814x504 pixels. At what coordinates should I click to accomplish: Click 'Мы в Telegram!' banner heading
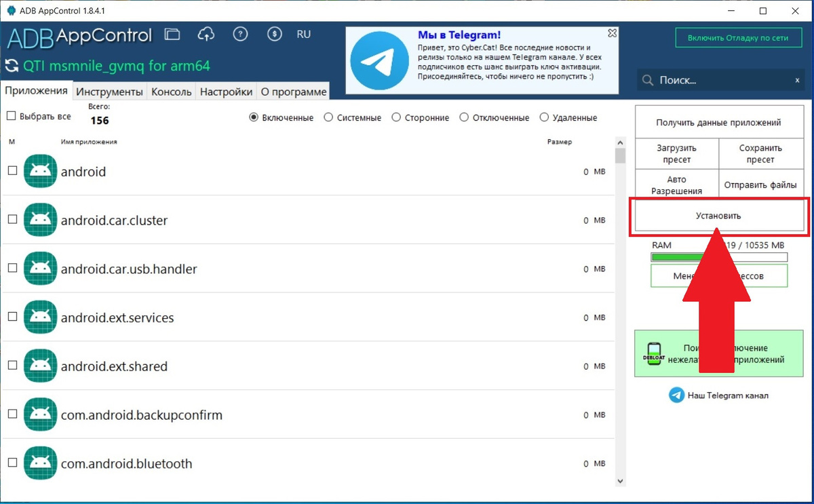coord(459,35)
